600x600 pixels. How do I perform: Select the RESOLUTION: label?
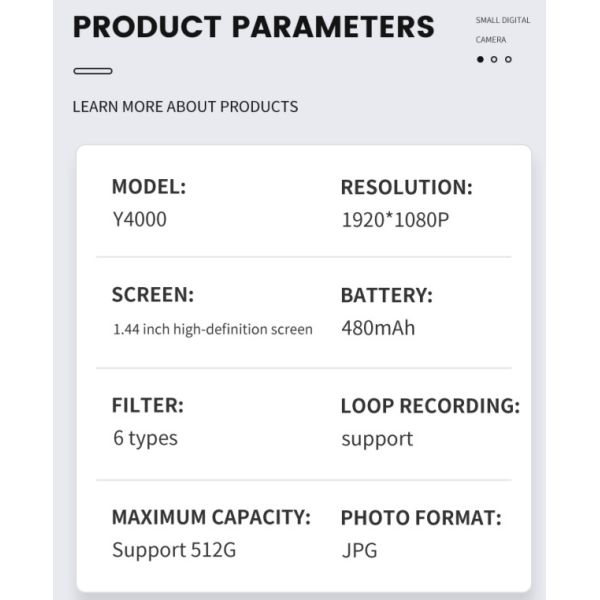tap(406, 187)
